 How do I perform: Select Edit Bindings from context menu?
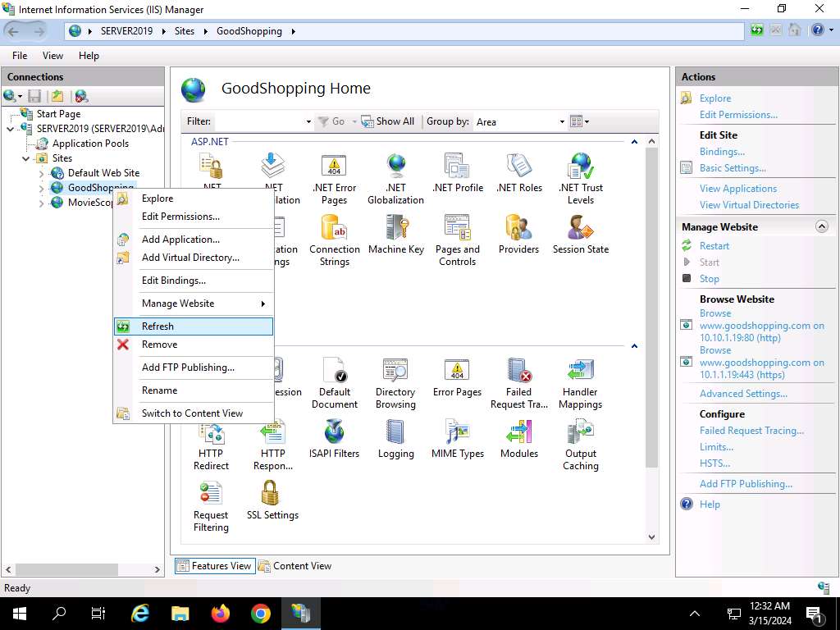173,281
